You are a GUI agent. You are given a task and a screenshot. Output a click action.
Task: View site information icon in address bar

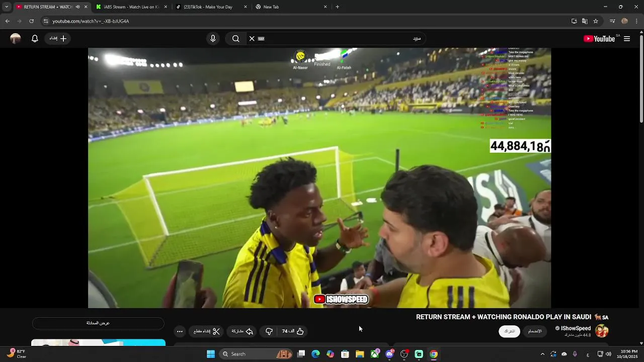pyautogui.click(x=46, y=21)
